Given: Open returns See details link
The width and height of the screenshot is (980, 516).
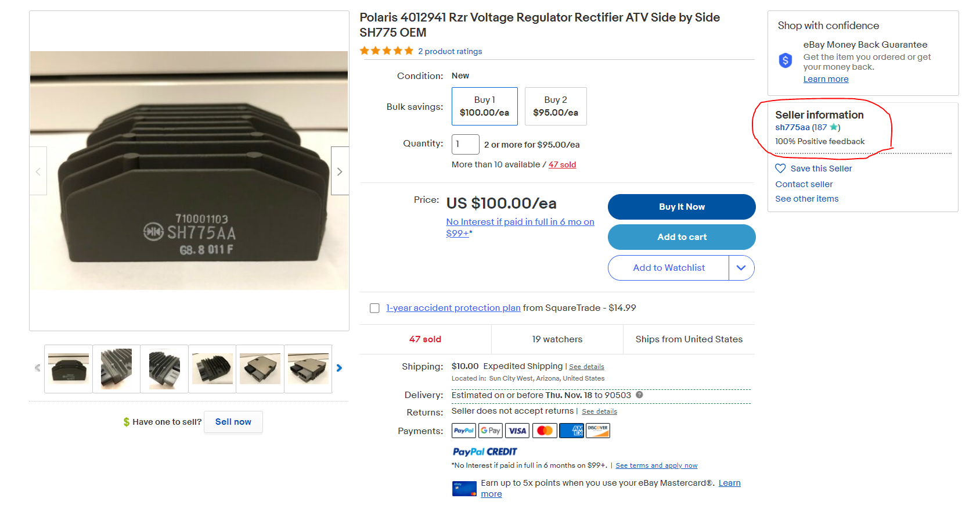Looking at the screenshot, I should point(599,411).
